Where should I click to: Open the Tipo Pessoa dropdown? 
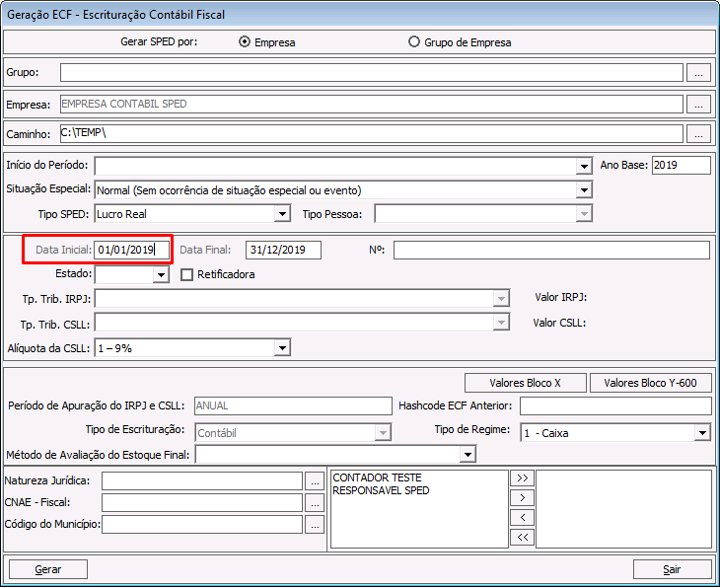[x=584, y=214]
